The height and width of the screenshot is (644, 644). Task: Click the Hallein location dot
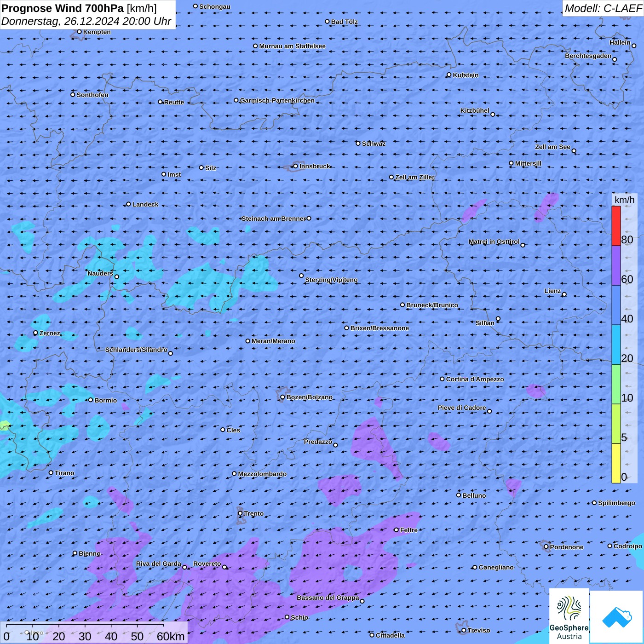pos(634,46)
